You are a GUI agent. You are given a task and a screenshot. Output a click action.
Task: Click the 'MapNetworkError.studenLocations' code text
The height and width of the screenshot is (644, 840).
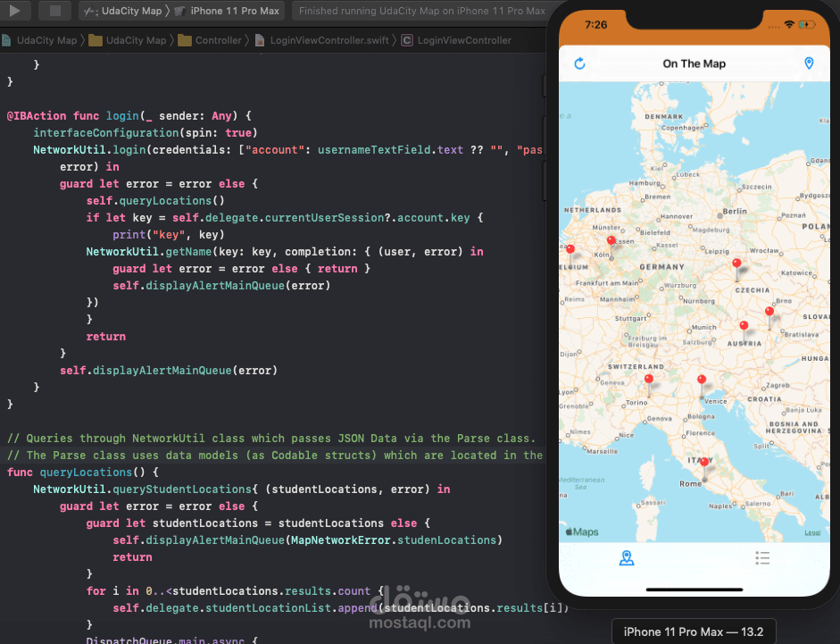pyautogui.click(x=394, y=540)
